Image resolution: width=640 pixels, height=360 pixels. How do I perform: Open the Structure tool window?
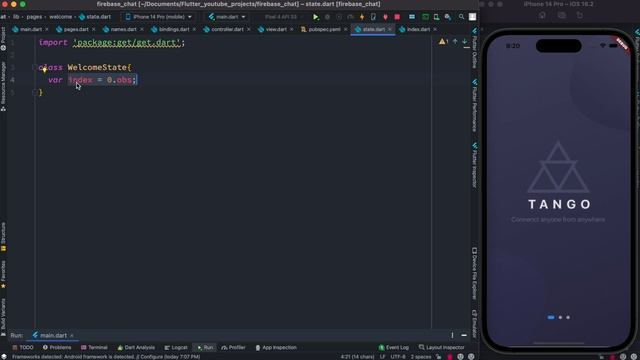[x=3, y=236]
